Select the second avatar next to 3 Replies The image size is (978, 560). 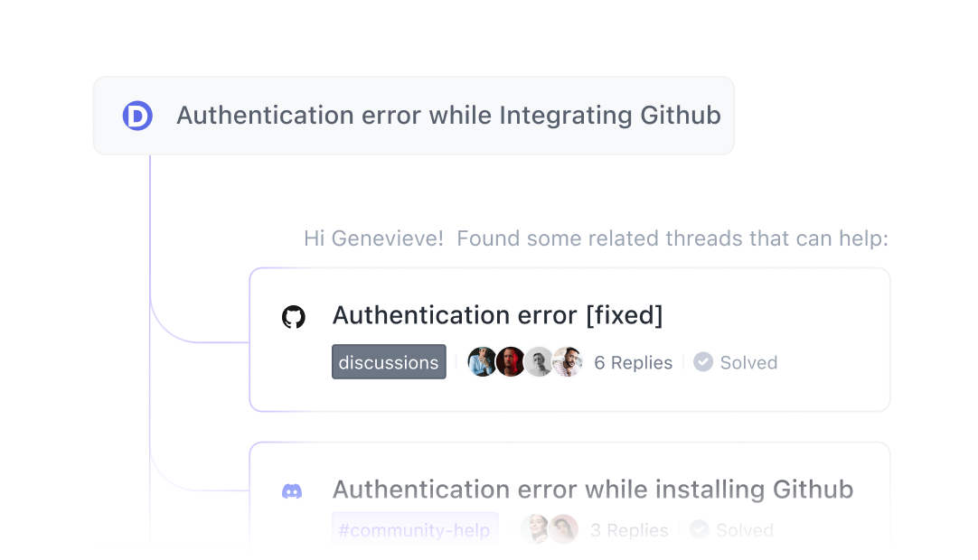(x=563, y=529)
